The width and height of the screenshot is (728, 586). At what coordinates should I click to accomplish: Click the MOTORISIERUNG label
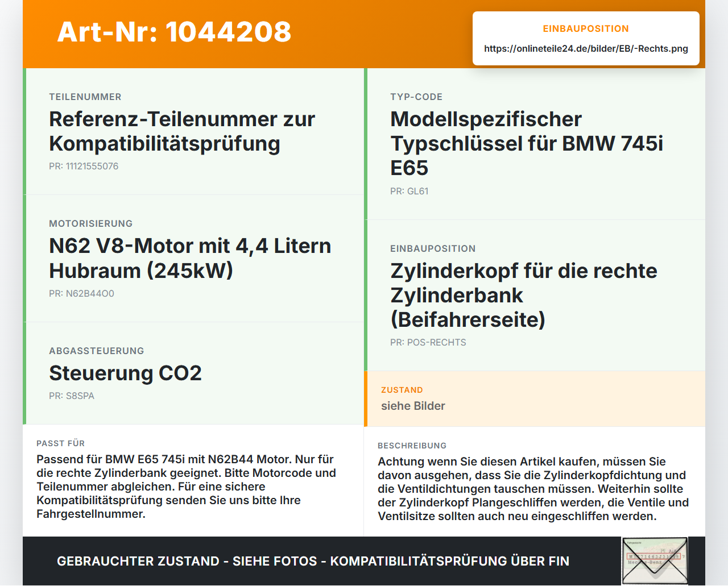tap(91, 224)
